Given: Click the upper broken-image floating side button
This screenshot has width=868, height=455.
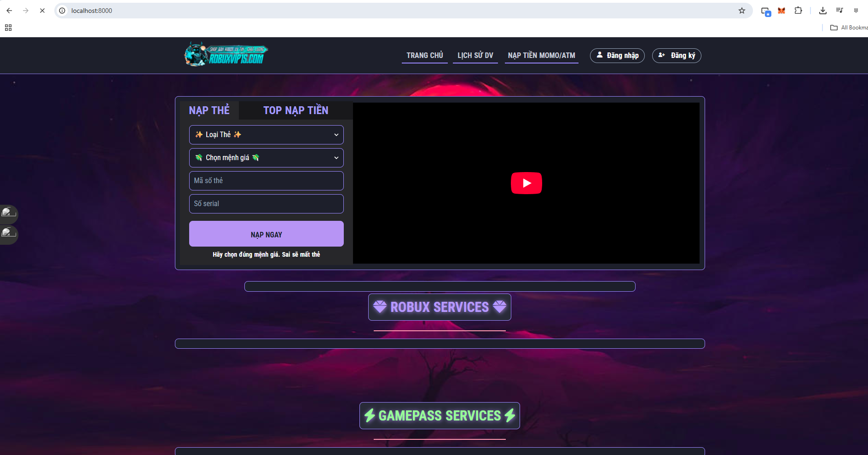Looking at the screenshot, I should (9, 213).
